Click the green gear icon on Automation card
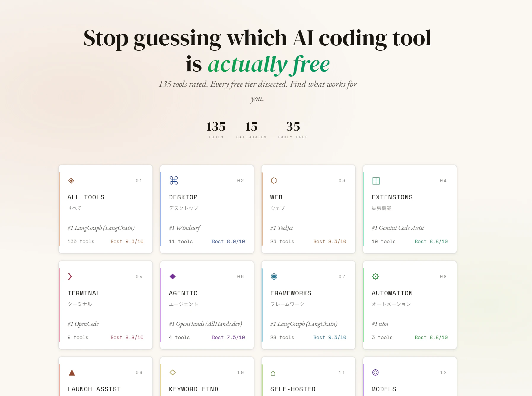532x396 pixels. point(375,276)
